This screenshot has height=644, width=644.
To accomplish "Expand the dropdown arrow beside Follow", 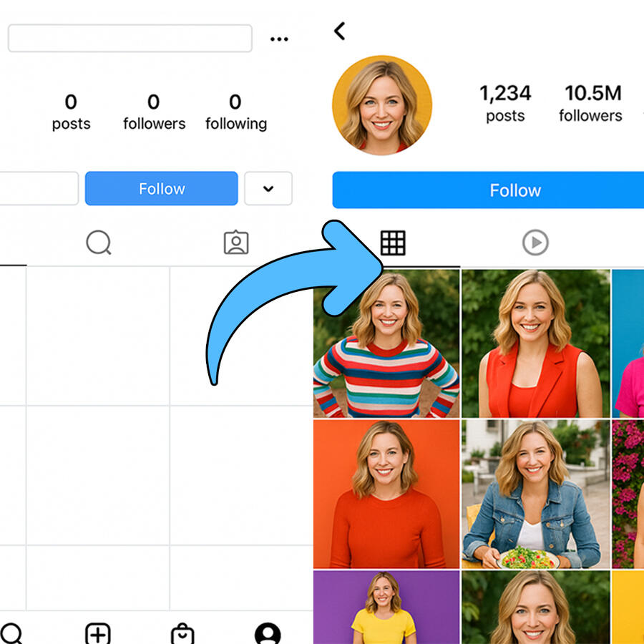I will point(268,188).
